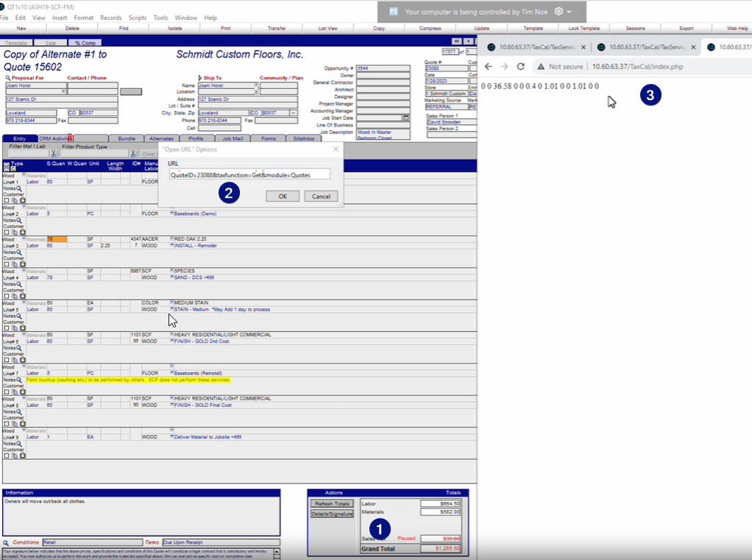
Task: Reload the TaxCal browser page
Action: (x=521, y=67)
